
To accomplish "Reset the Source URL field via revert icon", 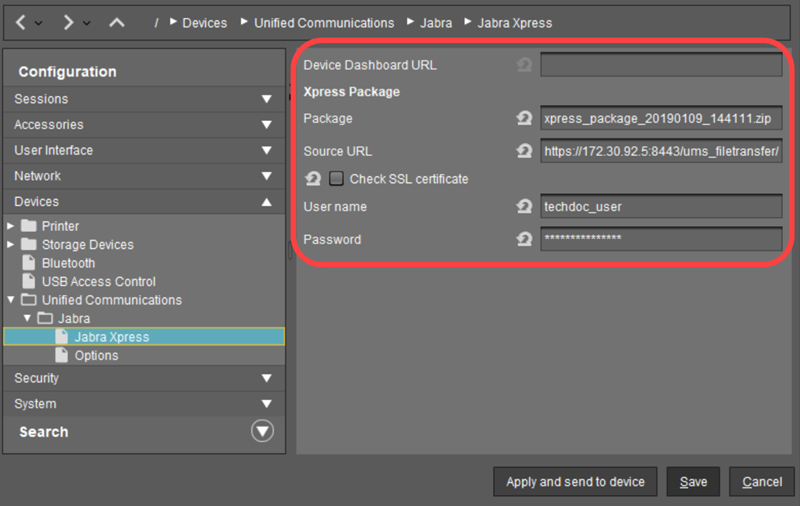I will click(x=523, y=151).
